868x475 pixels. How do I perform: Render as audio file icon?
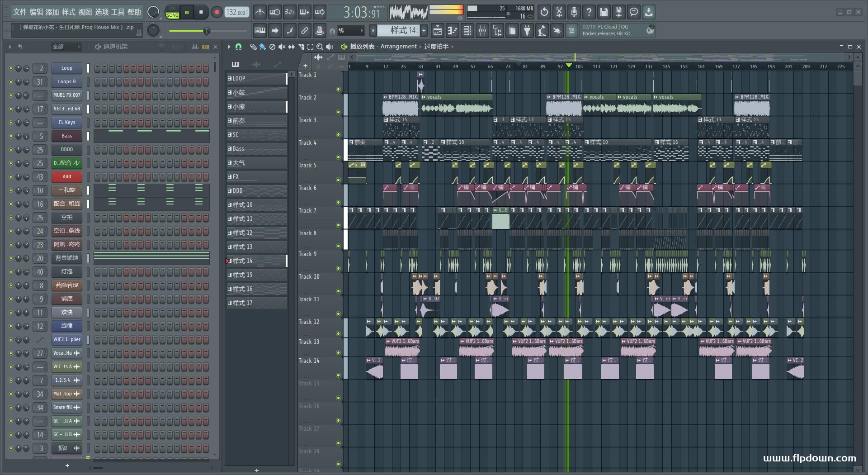click(619, 12)
